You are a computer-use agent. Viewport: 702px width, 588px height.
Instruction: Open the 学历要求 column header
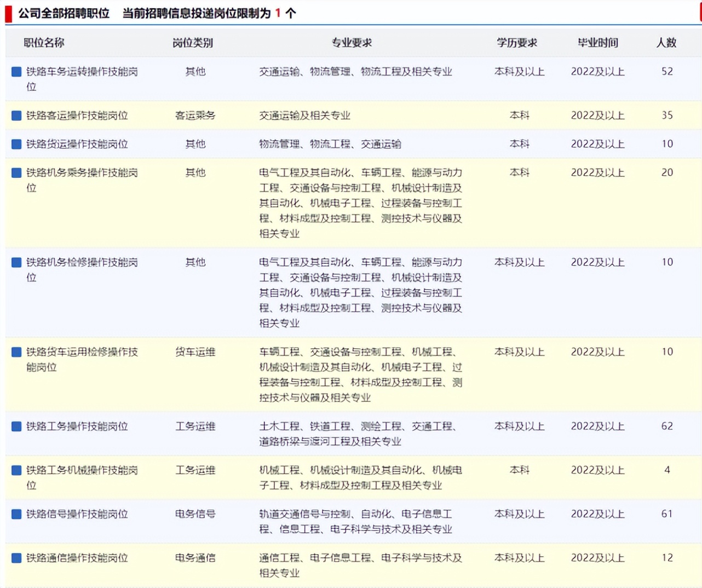(x=516, y=42)
